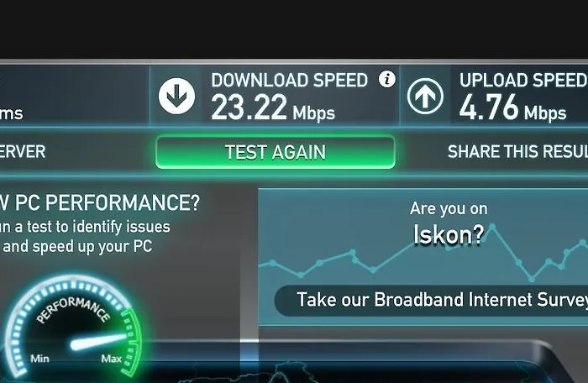Open the download speed info icon

click(387, 79)
